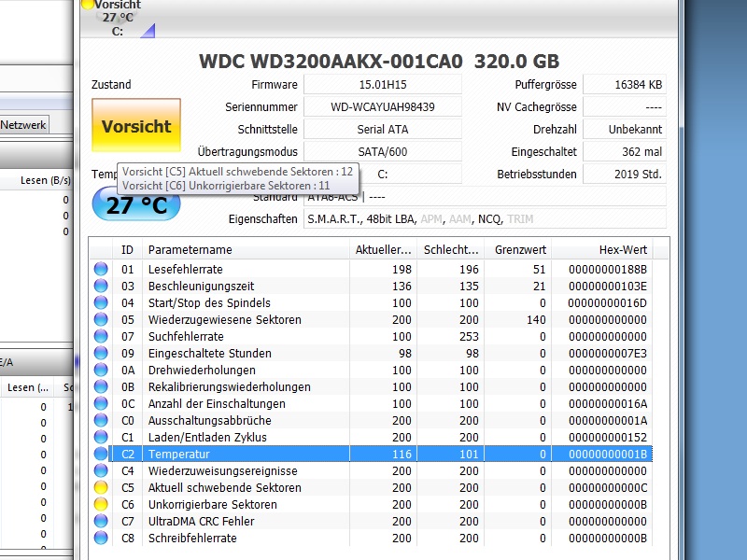This screenshot has height=560, width=747.
Task: Click the blue status icon for Suchfehlerrate
Action: [101, 336]
